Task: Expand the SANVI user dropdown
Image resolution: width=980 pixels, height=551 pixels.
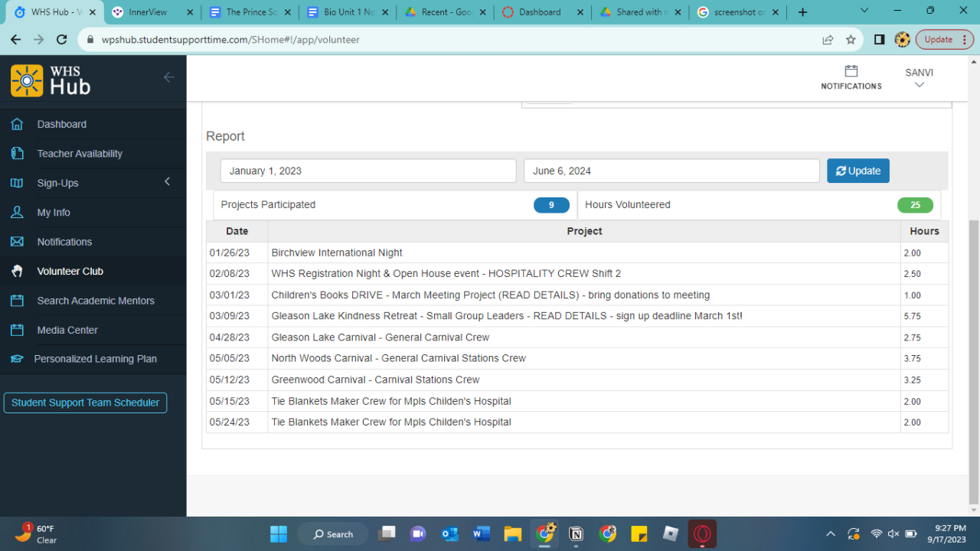Action: click(x=919, y=78)
